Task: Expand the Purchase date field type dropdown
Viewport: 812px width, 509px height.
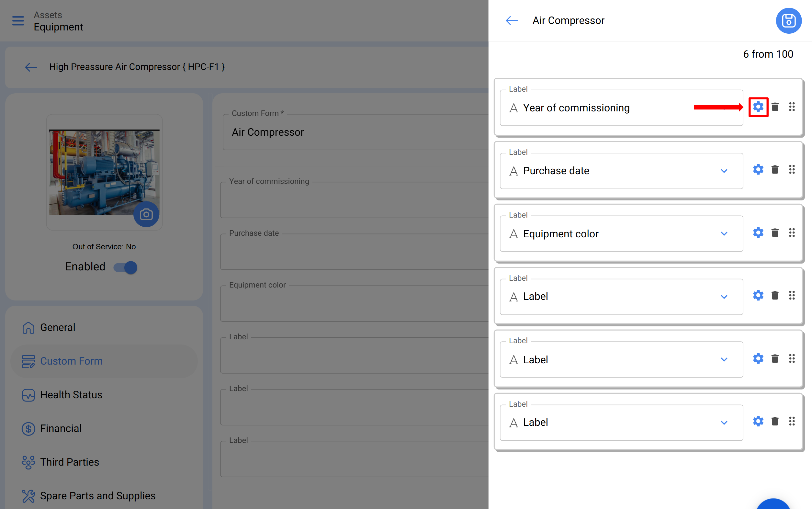Action: pos(724,171)
